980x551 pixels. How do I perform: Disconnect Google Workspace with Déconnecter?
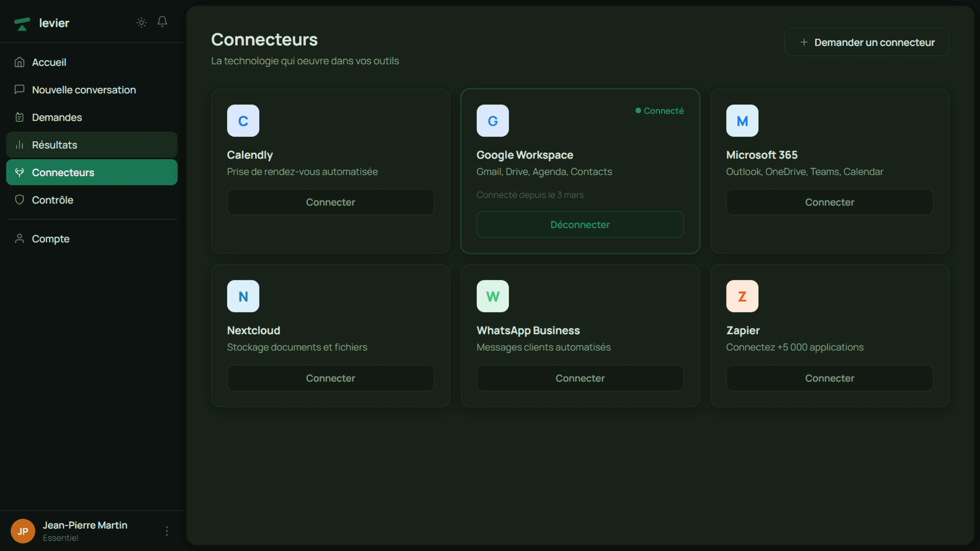click(580, 225)
